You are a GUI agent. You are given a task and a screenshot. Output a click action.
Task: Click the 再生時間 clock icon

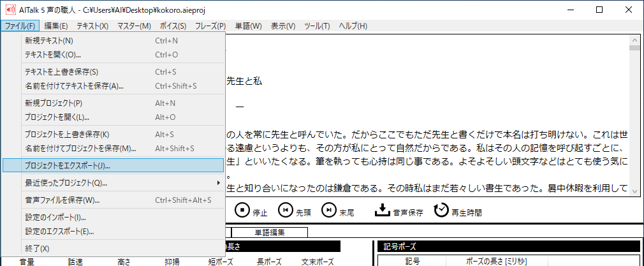click(x=441, y=210)
